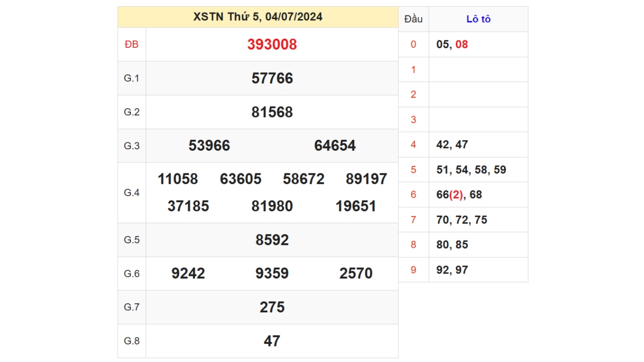
Task: Select G.4 number 19651
Action: 356,206
